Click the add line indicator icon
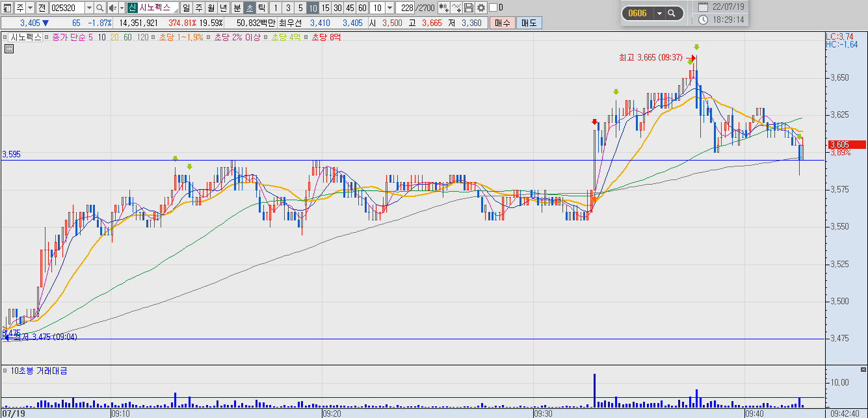Viewport: 868px width, 418px height. [x=457, y=8]
